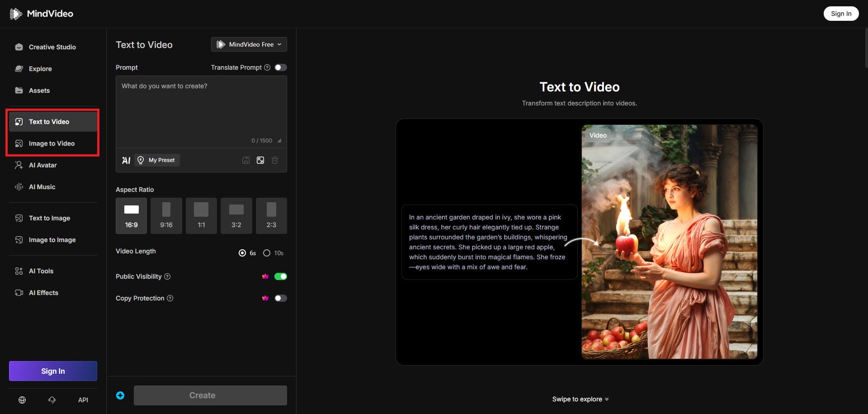Open AI Tools section
Screen dimensions: 868x414
pos(53,271)
